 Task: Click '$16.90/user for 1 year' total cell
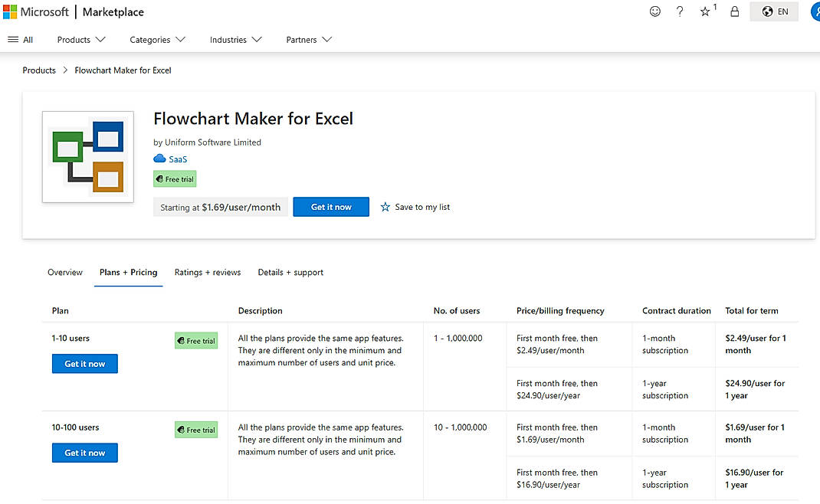754,479
